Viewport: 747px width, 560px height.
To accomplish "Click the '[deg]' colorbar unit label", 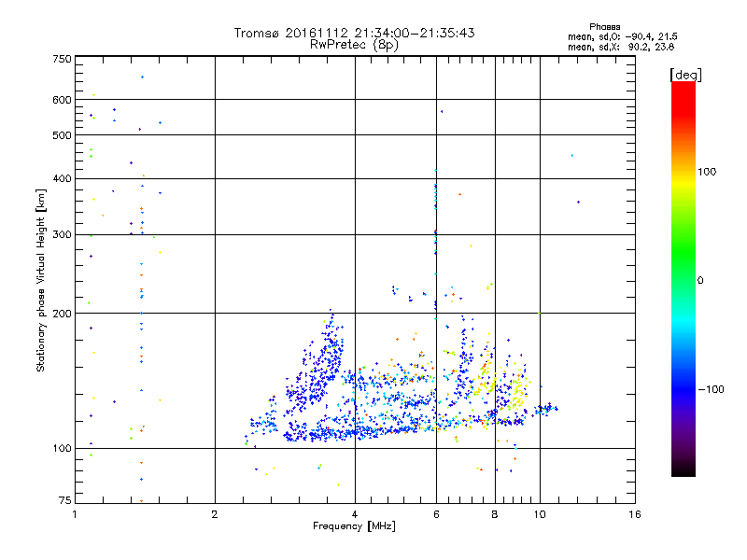I will tap(685, 75).
